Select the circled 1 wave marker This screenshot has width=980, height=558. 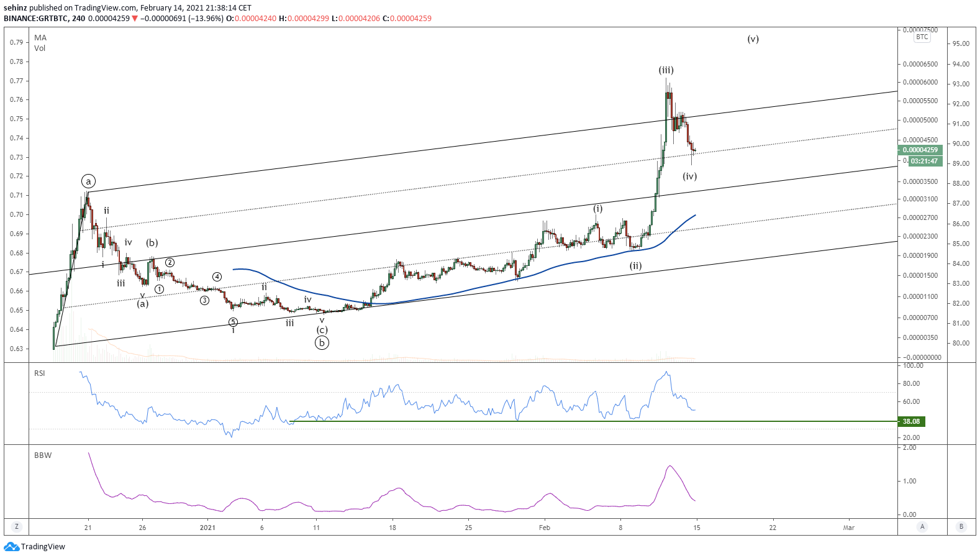pos(160,289)
